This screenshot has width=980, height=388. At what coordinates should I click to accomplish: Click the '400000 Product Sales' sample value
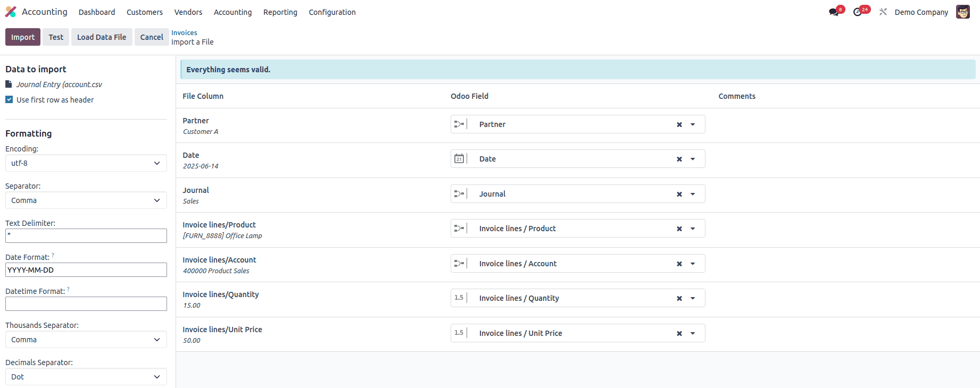coord(216,271)
